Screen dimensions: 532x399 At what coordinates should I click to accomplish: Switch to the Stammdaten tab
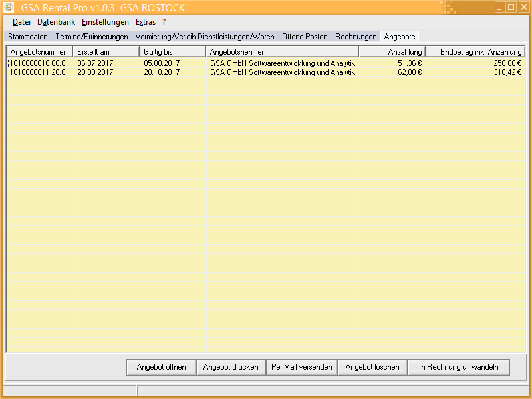pos(28,37)
